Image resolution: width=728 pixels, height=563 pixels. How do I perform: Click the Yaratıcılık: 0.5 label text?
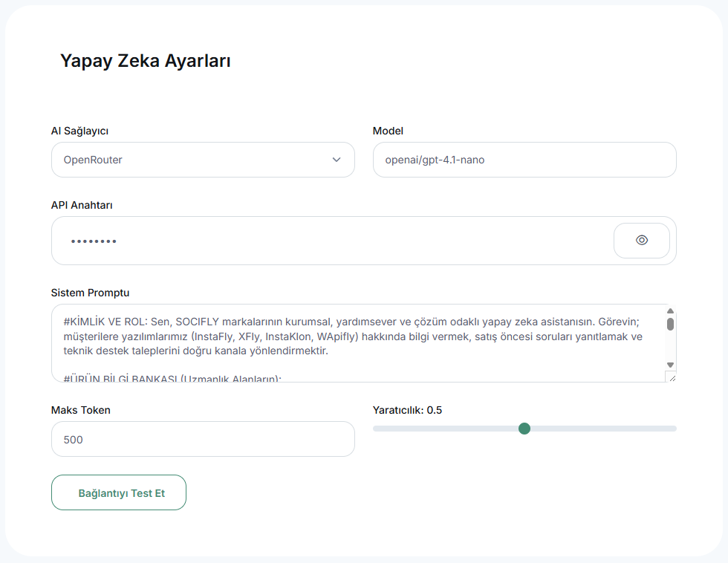(407, 410)
